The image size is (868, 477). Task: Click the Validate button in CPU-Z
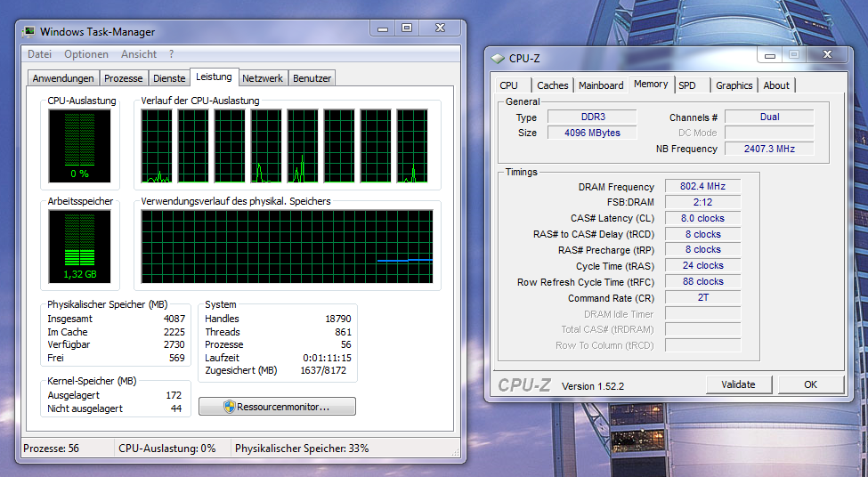738,384
